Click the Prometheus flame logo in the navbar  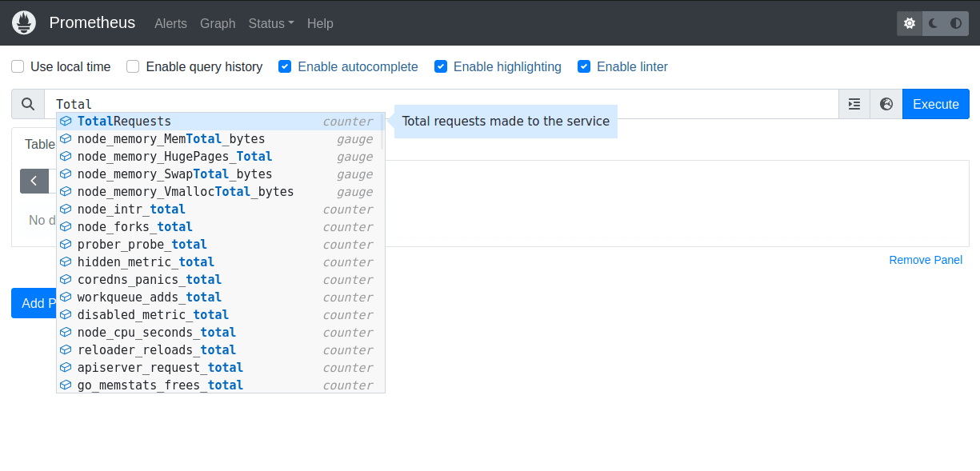coord(23,22)
